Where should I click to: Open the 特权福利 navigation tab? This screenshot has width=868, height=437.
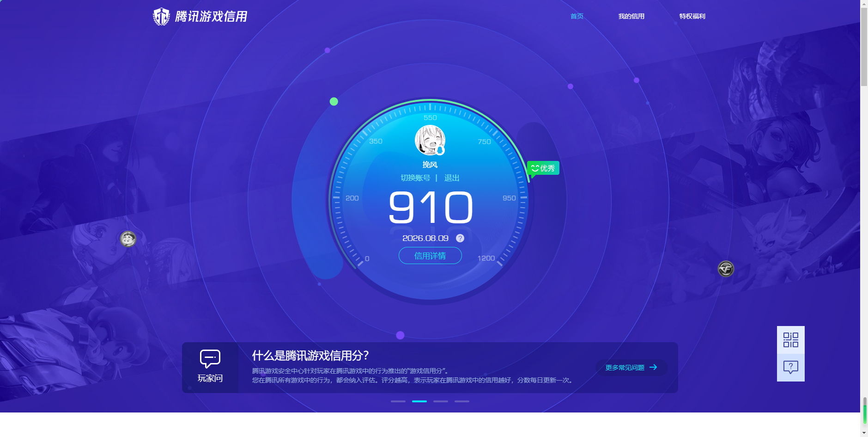coord(692,16)
